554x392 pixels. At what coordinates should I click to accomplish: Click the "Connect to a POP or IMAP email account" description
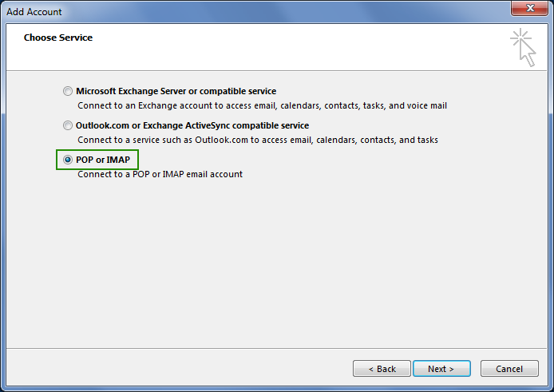[160, 174]
